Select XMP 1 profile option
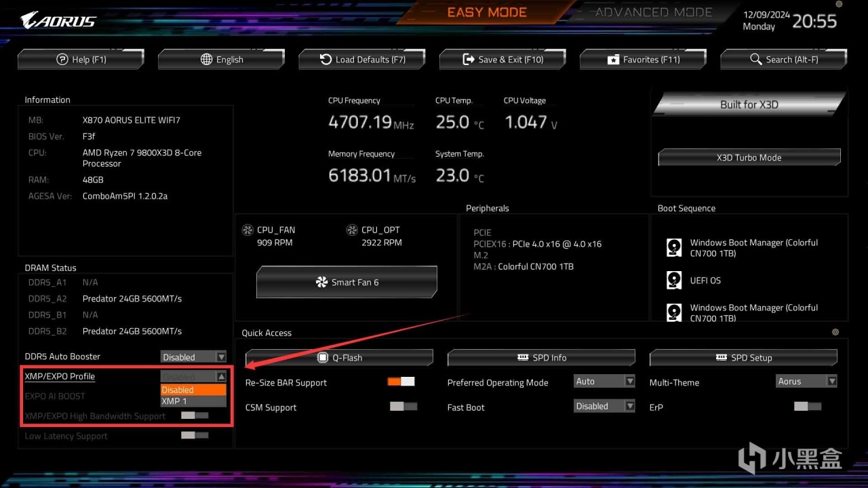868x488 pixels. coord(193,401)
